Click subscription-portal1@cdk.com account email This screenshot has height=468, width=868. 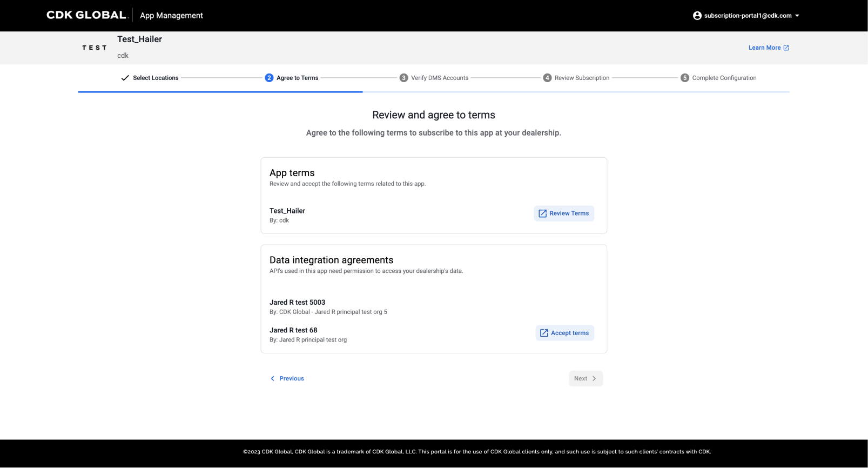pos(748,16)
